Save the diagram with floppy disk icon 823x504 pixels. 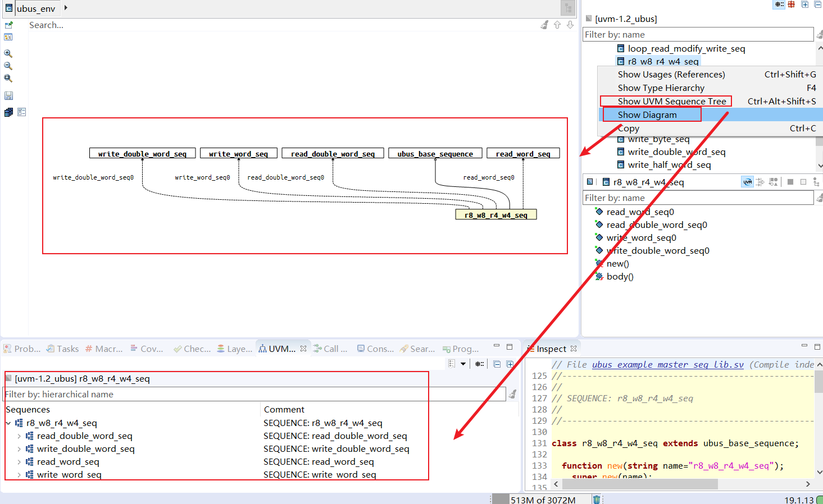pos(8,96)
